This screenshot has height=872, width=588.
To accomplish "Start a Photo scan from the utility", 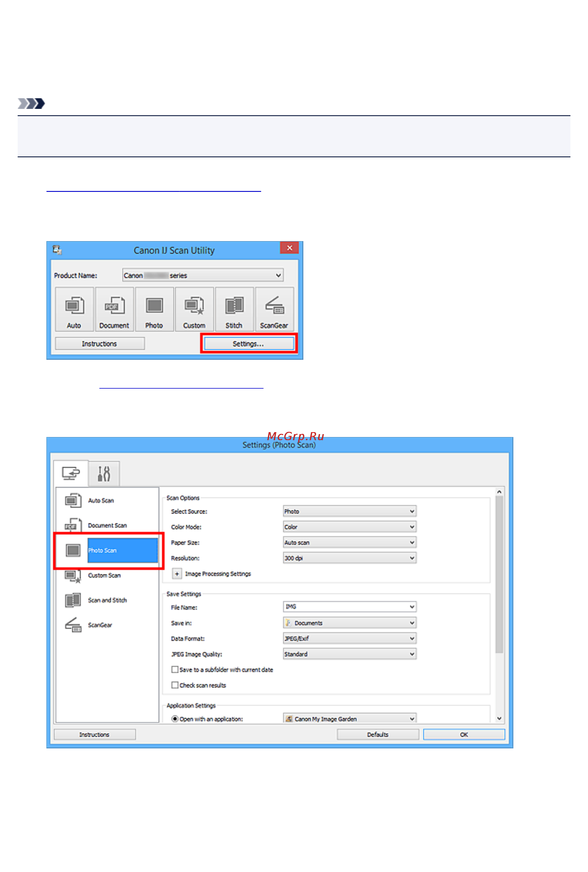I will coord(154,309).
